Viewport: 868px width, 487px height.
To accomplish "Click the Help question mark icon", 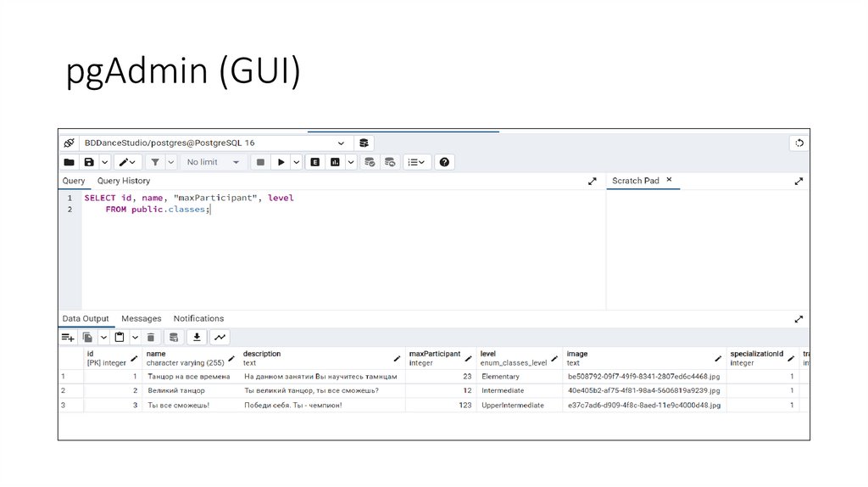I will pos(444,162).
